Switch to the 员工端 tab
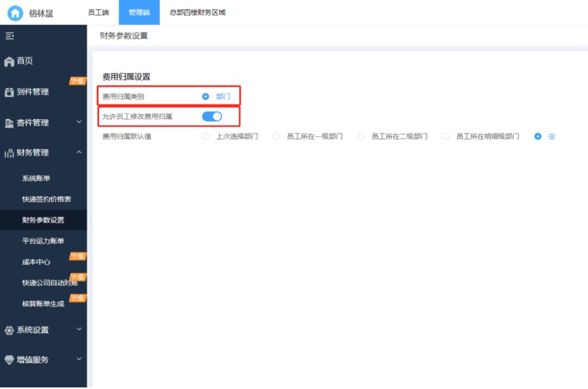This screenshot has height=389, width=588. click(99, 13)
